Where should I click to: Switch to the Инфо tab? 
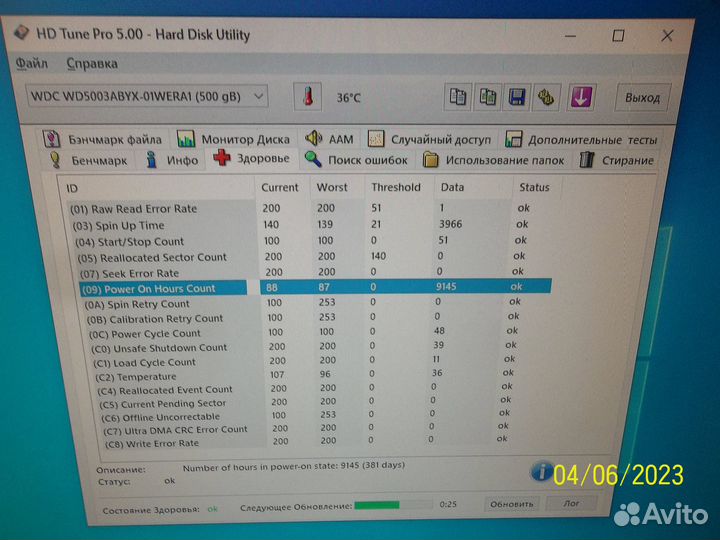coord(171,160)
